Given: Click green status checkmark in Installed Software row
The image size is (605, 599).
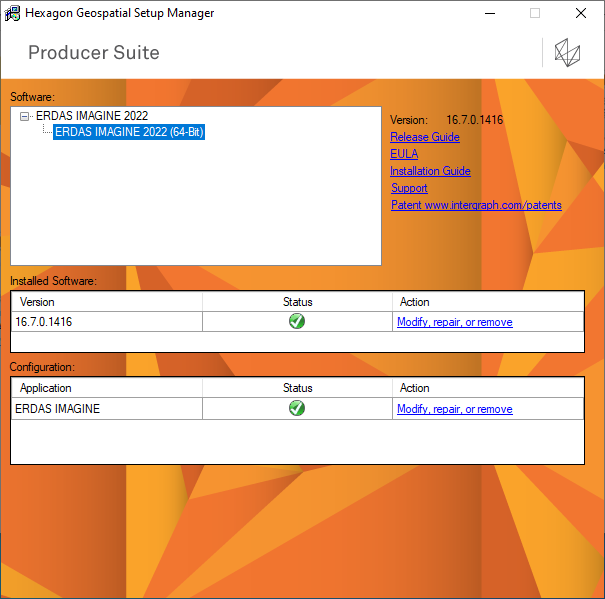Looking at the screenshot, I should point(297,321).
